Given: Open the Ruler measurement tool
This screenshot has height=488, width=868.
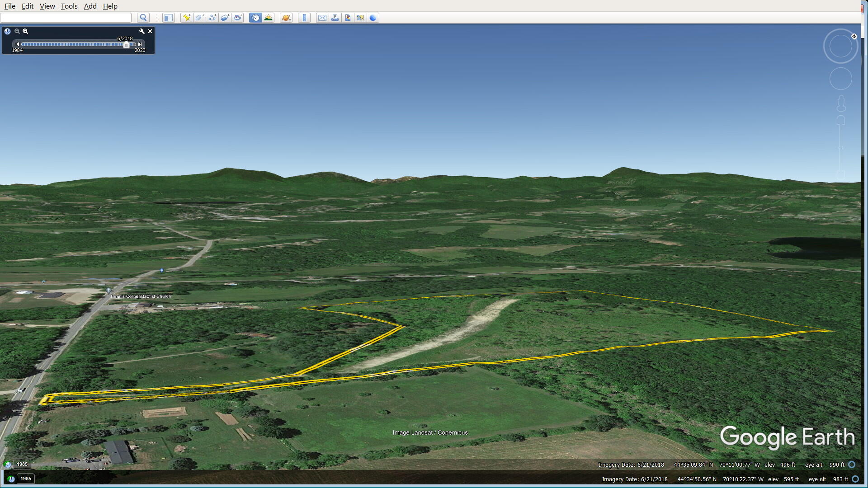Looking at the screenshot, I should (304, 18).
